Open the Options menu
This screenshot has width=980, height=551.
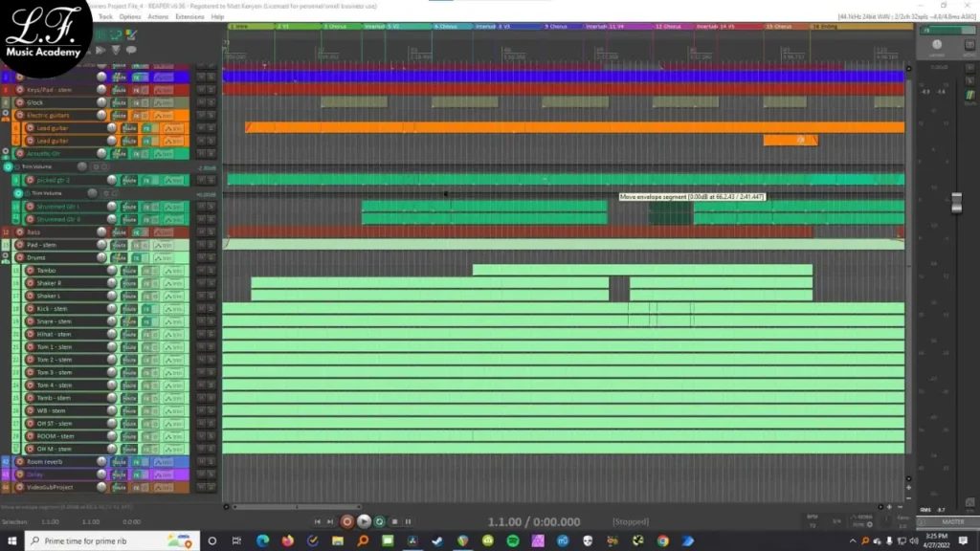[x=129, y=16]
